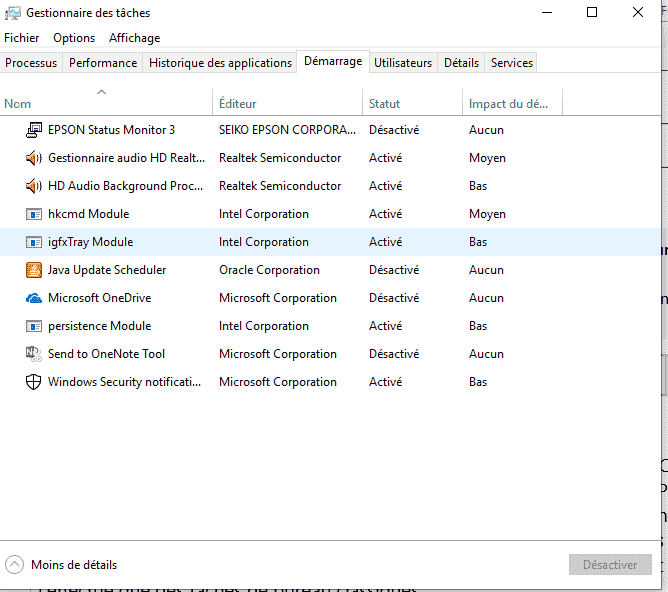Select the EPSON Status Monitor 3 row name
This screenshot has width=668, height=592.
tap(111, 130)
